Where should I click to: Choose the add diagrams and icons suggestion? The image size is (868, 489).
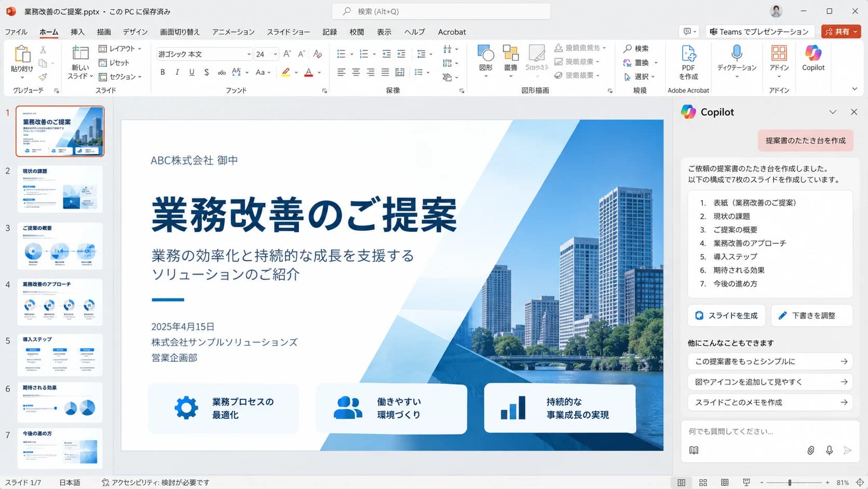770,382
